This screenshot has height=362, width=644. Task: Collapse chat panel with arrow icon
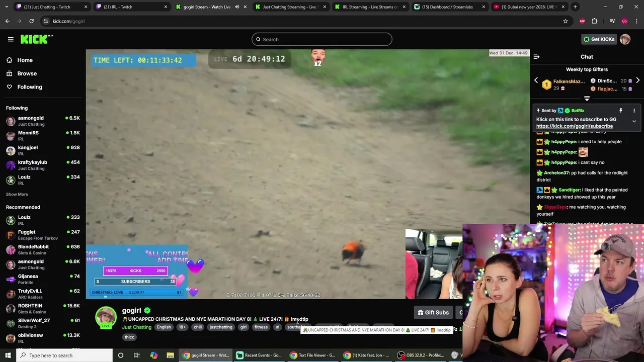click(x=536, y=57)
